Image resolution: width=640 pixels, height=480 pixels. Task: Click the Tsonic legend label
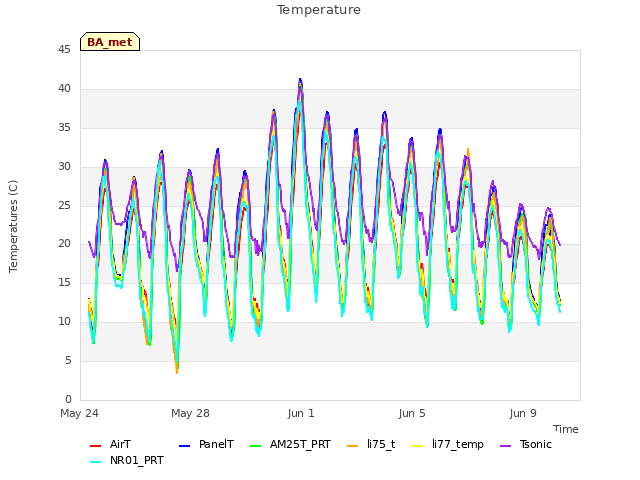click(x=536, y=444)
